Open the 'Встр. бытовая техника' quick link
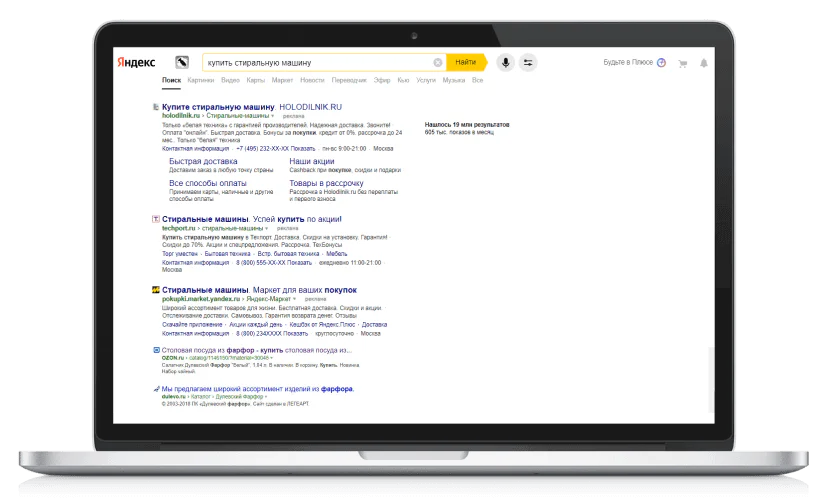Viewport: 828px width, 504px height. click(288, 254)
